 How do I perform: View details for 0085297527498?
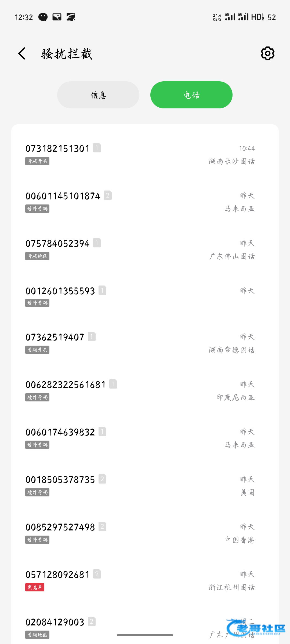point(60,527)
